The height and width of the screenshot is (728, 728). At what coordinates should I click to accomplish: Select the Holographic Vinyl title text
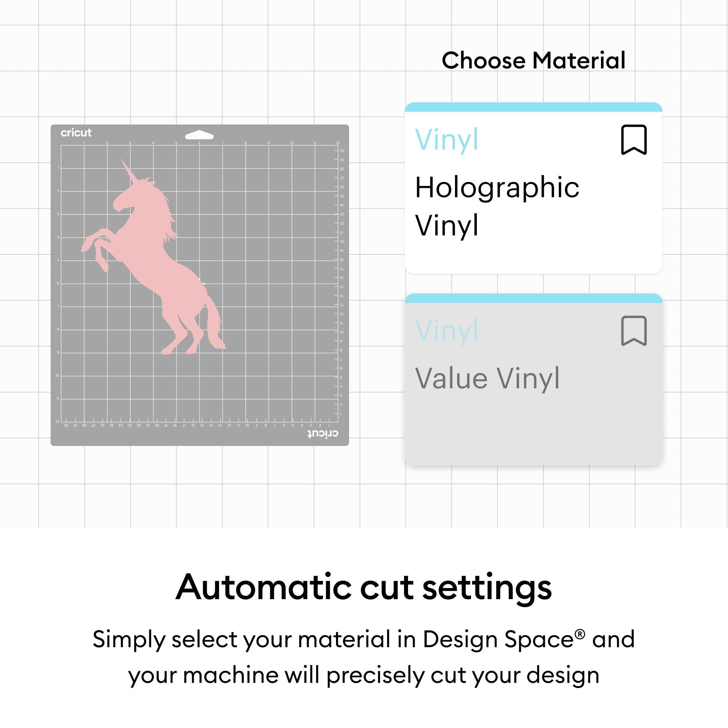tap(496, 206)
